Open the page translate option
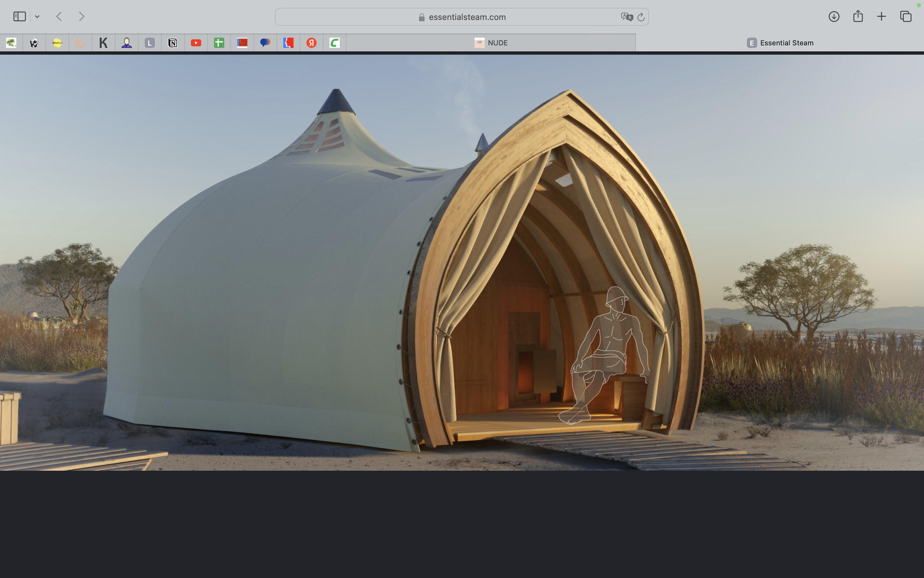The image size is (924, 578). tap(626, 17)
